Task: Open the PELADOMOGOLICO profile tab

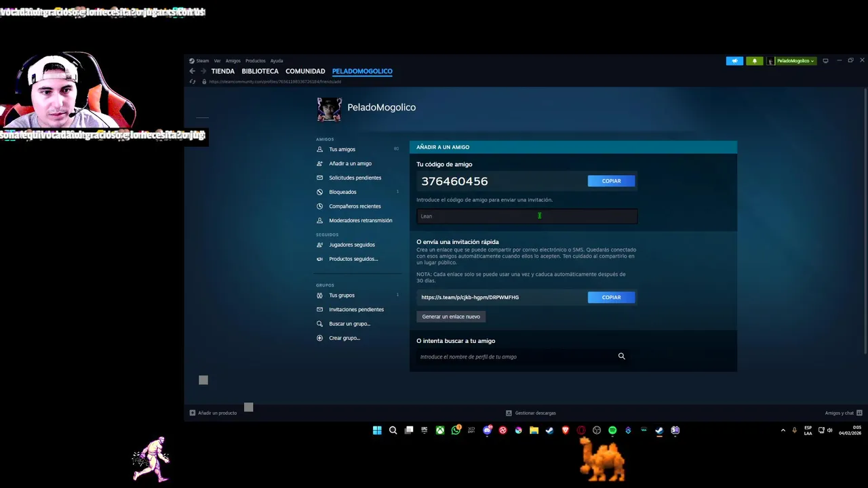Action: [362, 71]
